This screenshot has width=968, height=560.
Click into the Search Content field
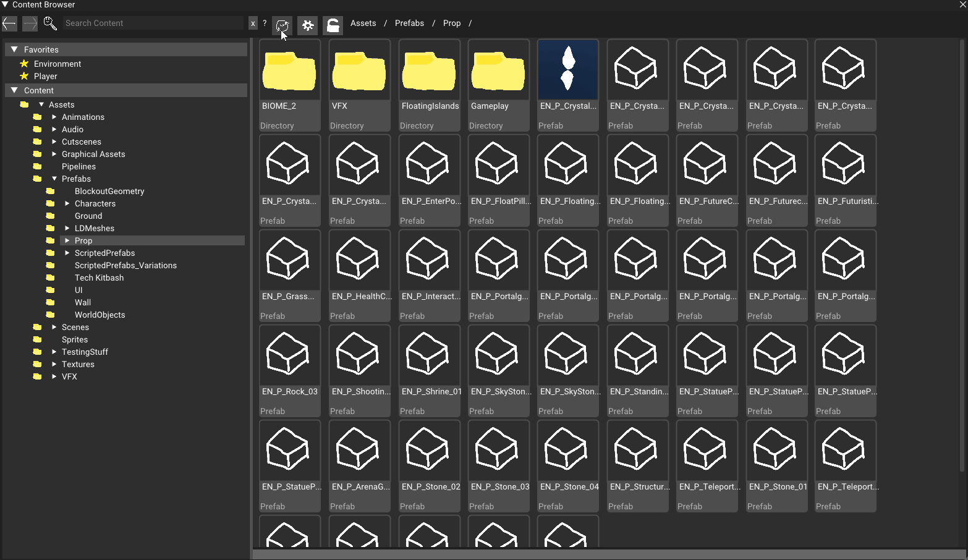[153, 23]
